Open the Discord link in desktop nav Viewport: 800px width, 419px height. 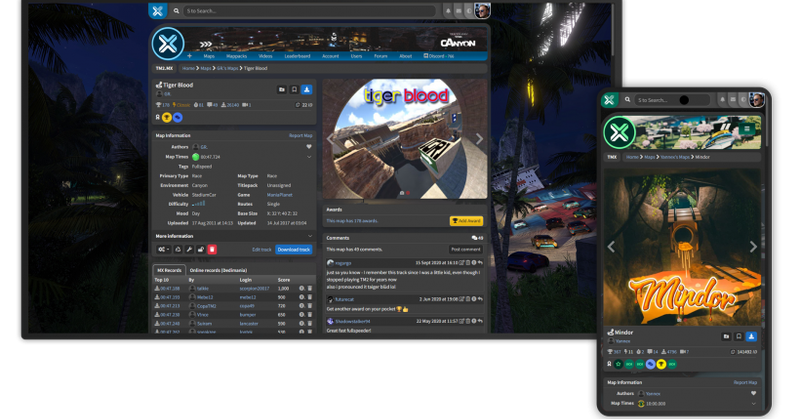click(x=439, y=56)
